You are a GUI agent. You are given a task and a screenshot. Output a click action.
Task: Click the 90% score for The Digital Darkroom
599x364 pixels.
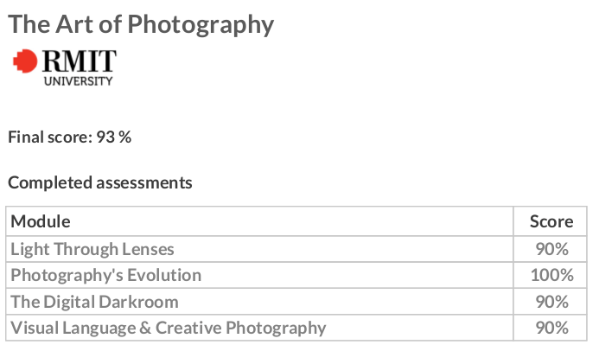coord(551,302)
